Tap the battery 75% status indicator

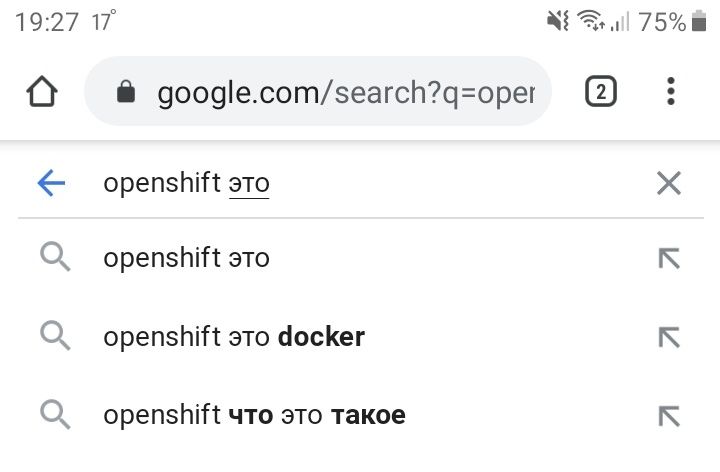coord(672,22)
